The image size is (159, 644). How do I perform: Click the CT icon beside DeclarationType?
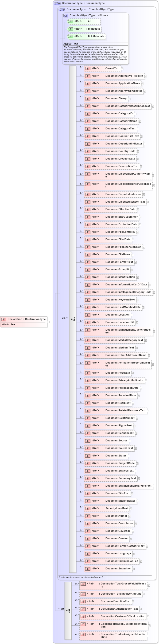point(57,4)
